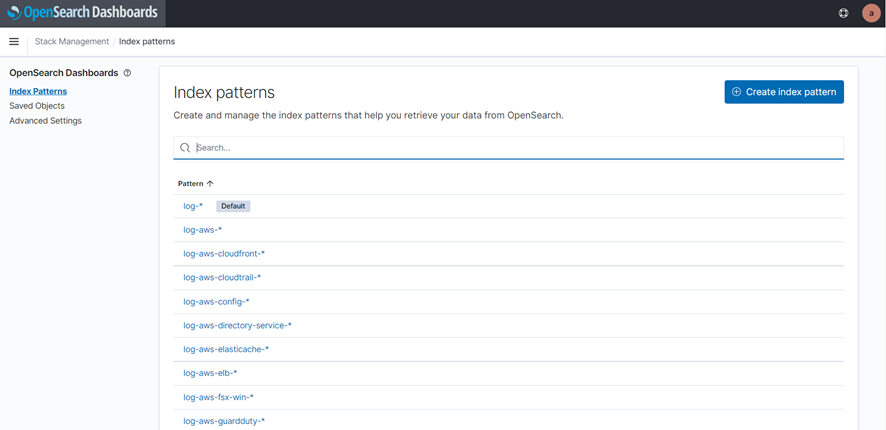The height and width of the screenshot is (430, 886).
Task: Open the hamburger navigation menu
Action: (14, 42)
